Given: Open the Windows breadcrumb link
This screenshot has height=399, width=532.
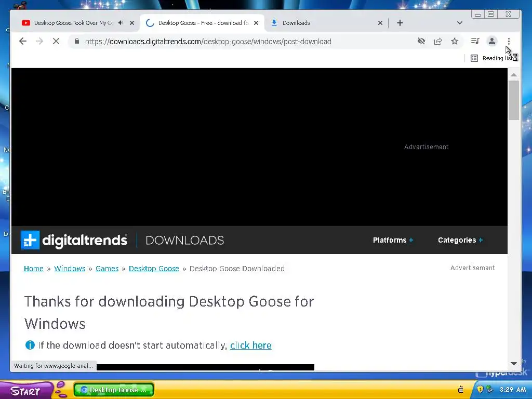Looking at the screenshot, I should [70, 269].
